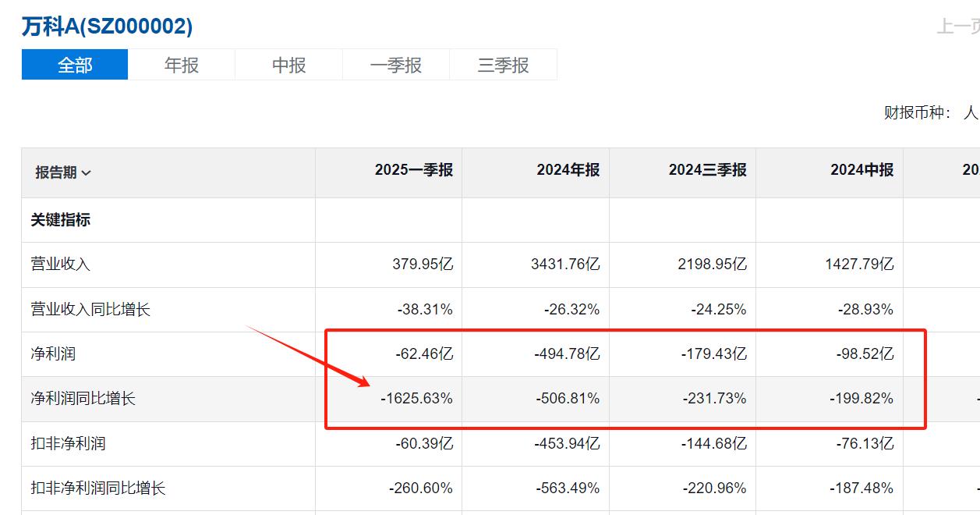Screen dimensions: 980x515
Task: Click the 营业收入 row label
Action: click(x=61, y=265)
